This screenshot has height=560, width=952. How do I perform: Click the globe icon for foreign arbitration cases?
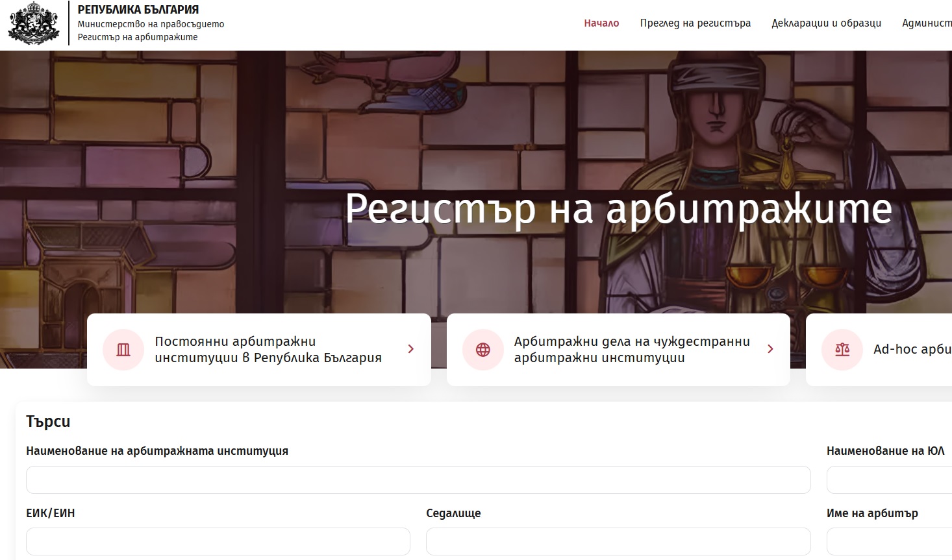coord(482,350)
